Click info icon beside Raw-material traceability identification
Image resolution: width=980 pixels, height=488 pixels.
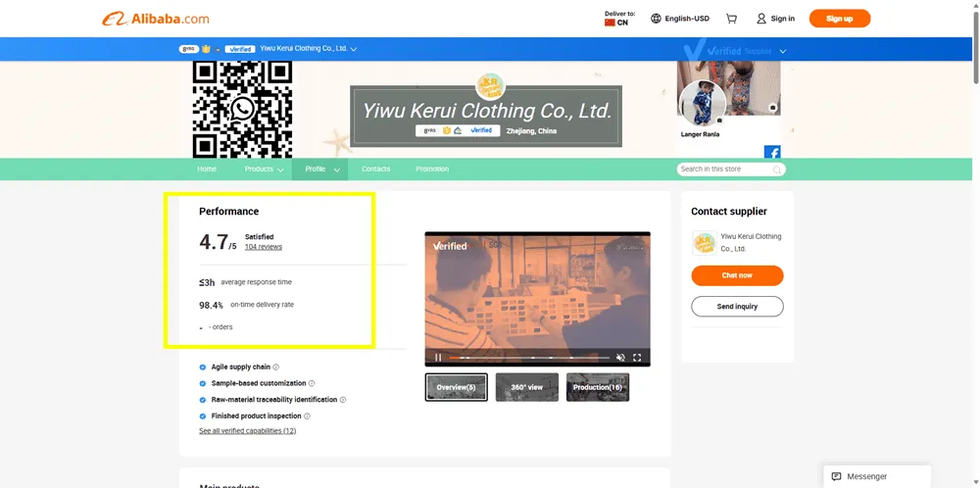point(342,400)
